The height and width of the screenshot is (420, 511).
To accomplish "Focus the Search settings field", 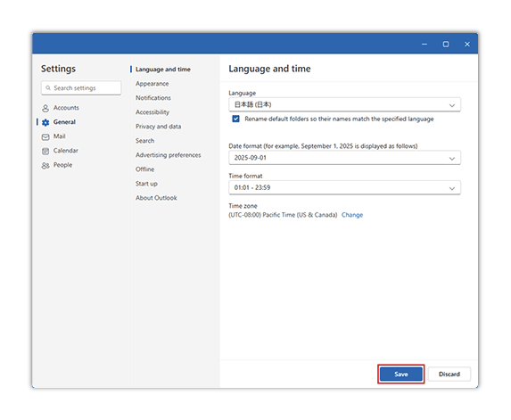I will point(81,88).
